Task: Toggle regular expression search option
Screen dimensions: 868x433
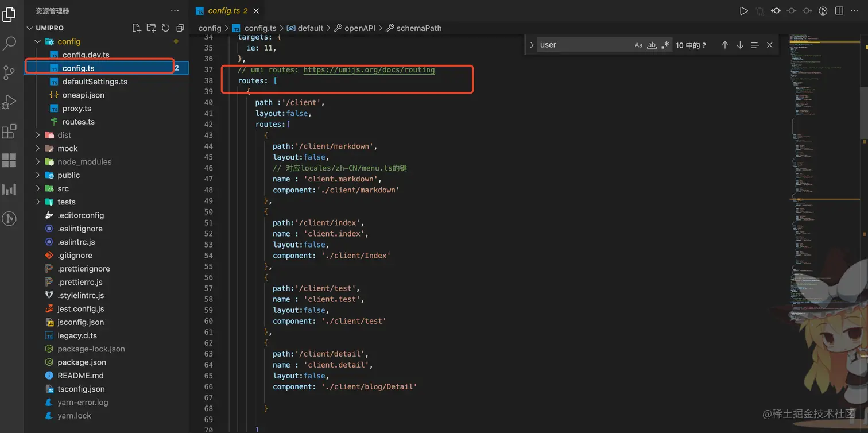Action: click(x=665, y=45)
